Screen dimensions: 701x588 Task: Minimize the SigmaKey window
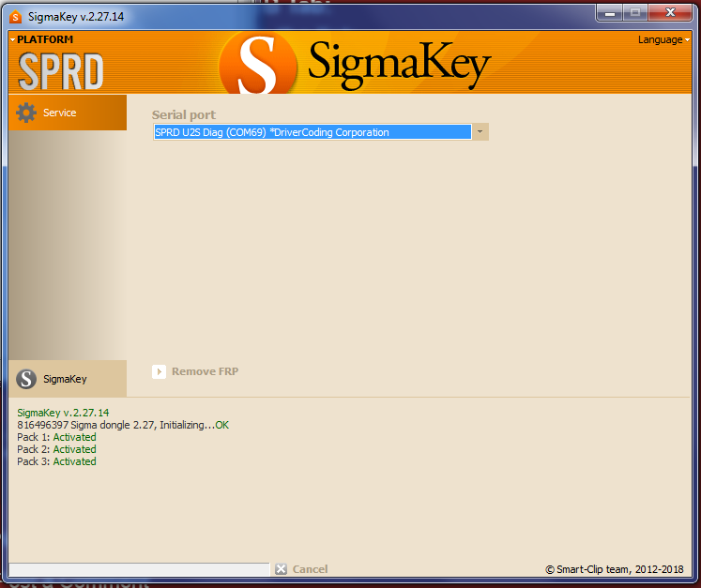click(x=610, y=12)
